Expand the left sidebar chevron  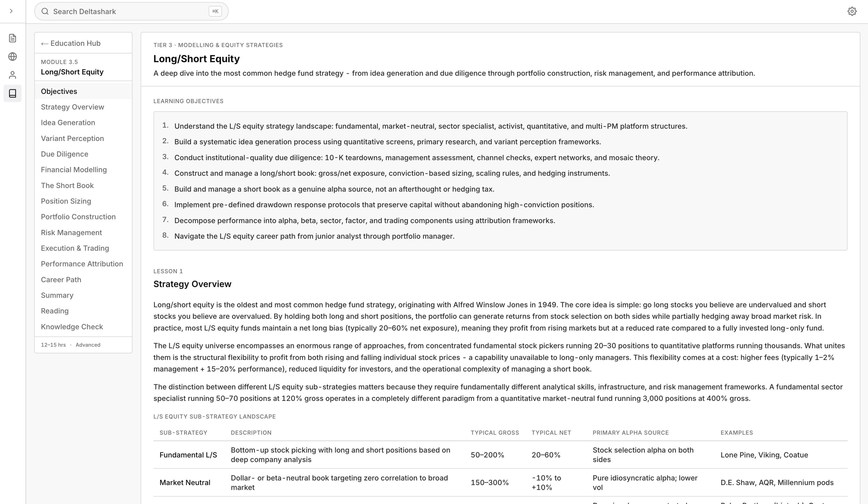point(11,11)
